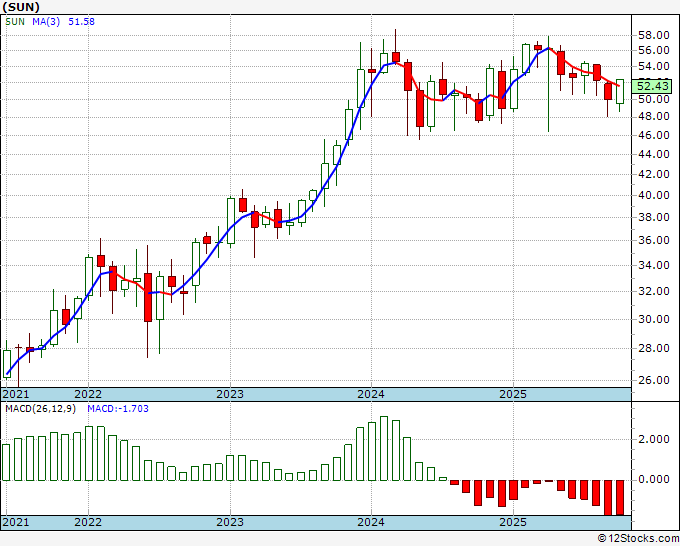
Task: Select the 40.00 price axis label
Action: [654, 195]
